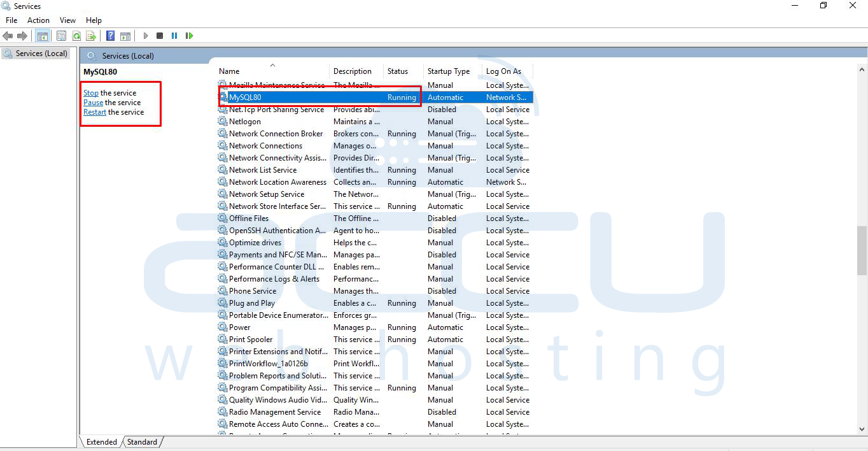Screen dimensions: 868x451
Task: Click the Restart Service toolbar icon
Action: pyautogui.click(x=189, y=36)
